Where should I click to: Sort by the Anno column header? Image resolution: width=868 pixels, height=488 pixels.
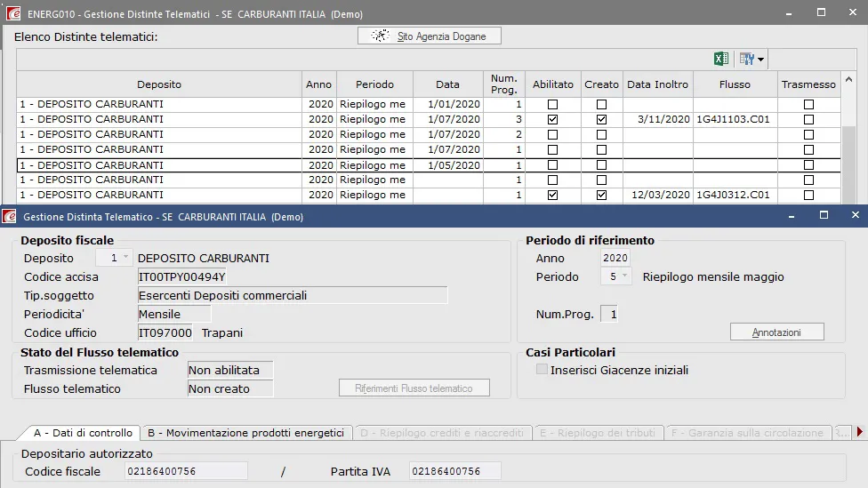[x=319, y=84]
